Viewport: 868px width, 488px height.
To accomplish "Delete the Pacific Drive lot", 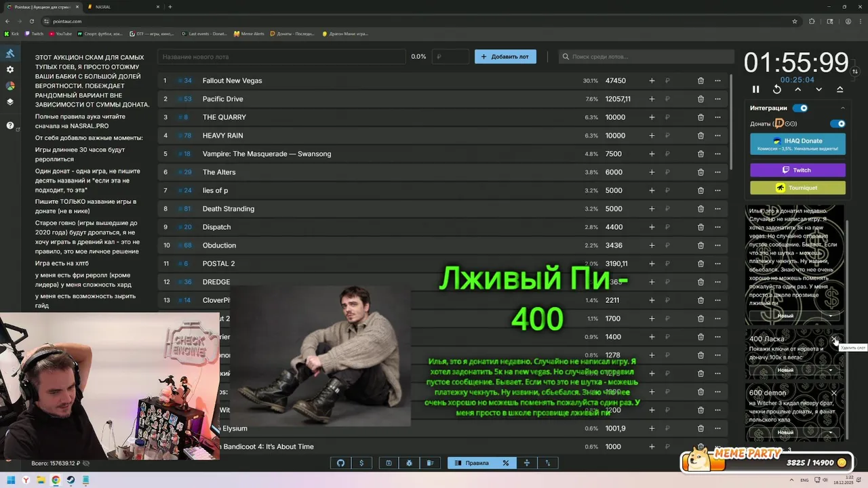I will tap(701, 99).
